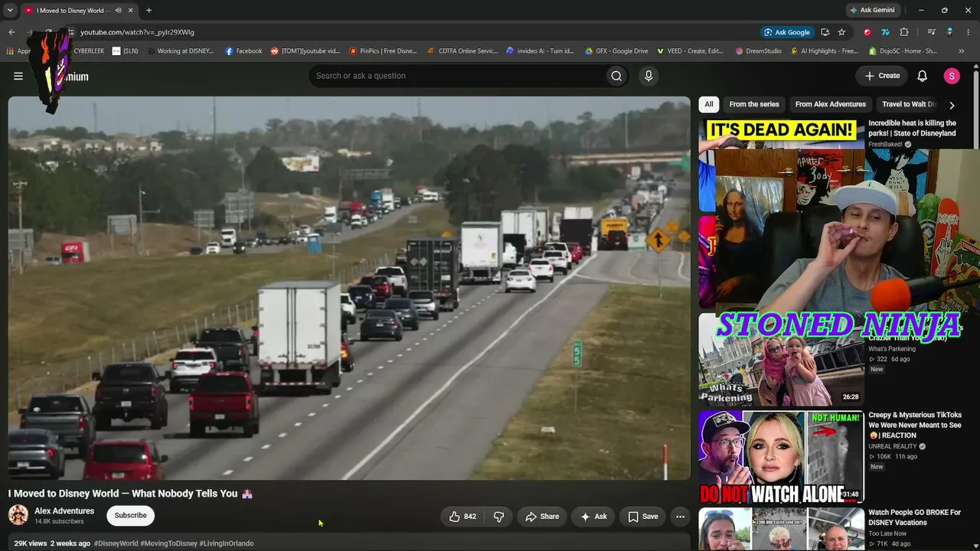The height and width of the screenshot is (551, 980).
Task: Open the YouTube notifications bell
Action: [923, 76]
